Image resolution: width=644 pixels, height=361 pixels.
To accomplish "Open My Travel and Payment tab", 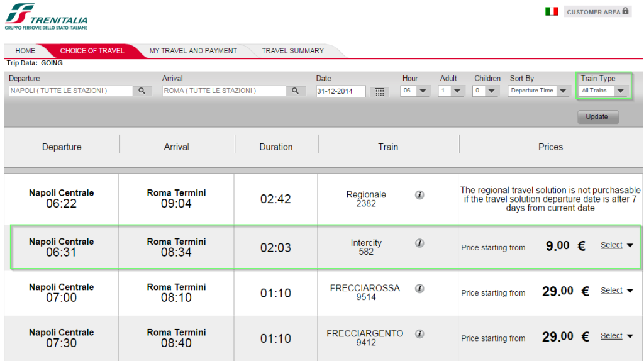I will [193, 50].
